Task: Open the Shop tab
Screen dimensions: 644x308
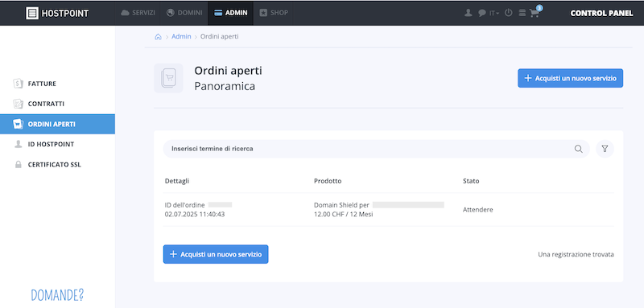Action: [x=274, y=13]
